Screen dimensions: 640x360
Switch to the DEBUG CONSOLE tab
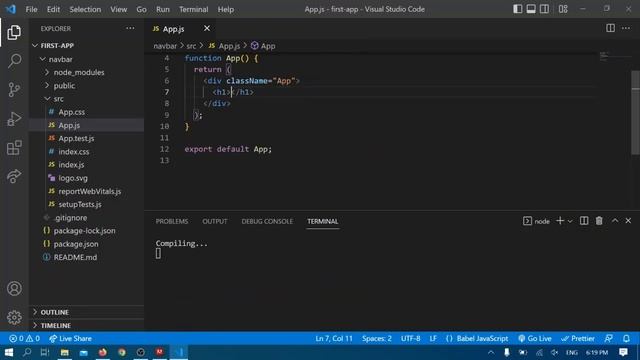point(267,221)
